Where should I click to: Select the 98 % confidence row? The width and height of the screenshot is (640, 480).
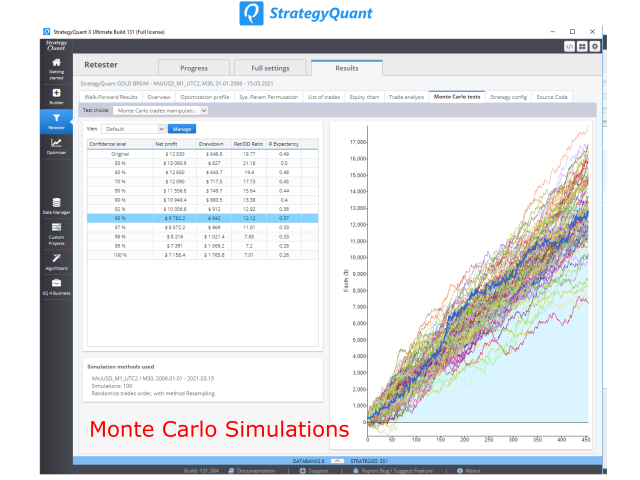click(203, 237)
